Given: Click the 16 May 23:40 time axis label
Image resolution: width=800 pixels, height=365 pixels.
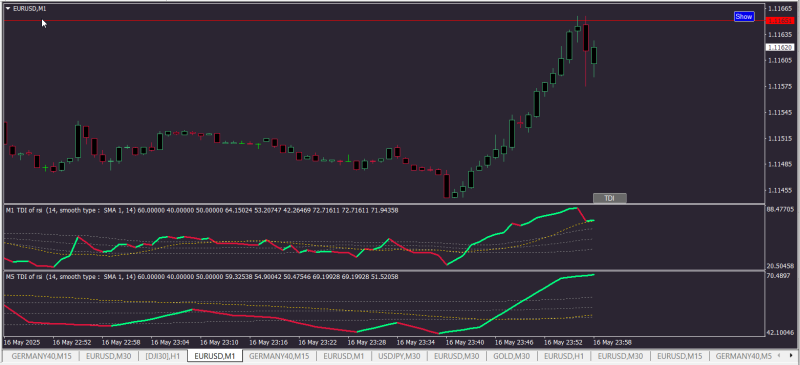Looking at the screenshot, I should pyautogui.click(x=465, y=342).
